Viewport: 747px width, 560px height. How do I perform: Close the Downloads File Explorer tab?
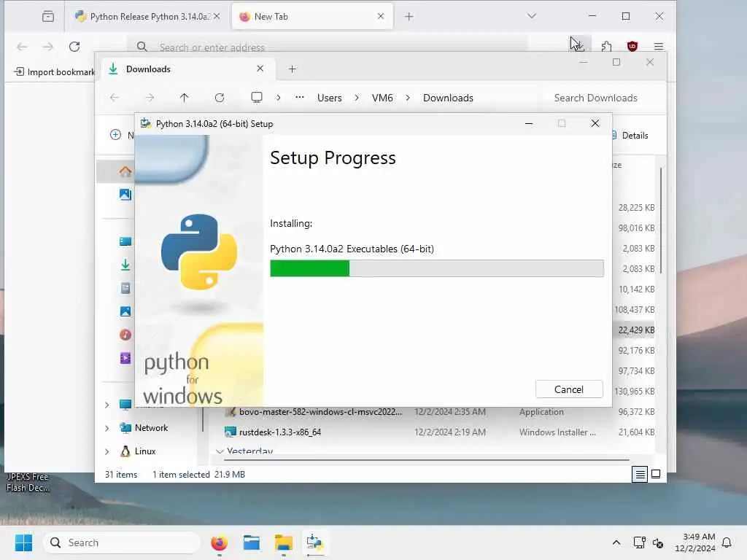[x=260, y=69]
